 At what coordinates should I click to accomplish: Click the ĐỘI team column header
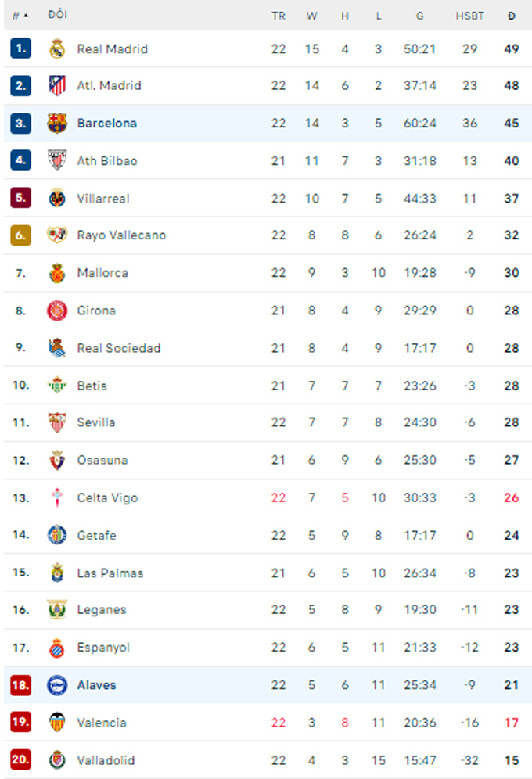[58, 15]
